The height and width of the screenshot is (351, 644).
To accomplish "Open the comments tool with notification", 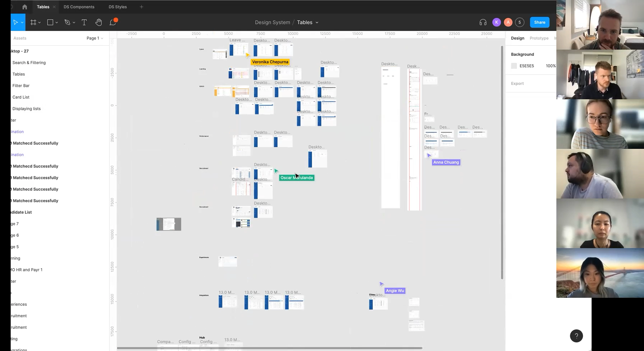I will tap(113, 22).
